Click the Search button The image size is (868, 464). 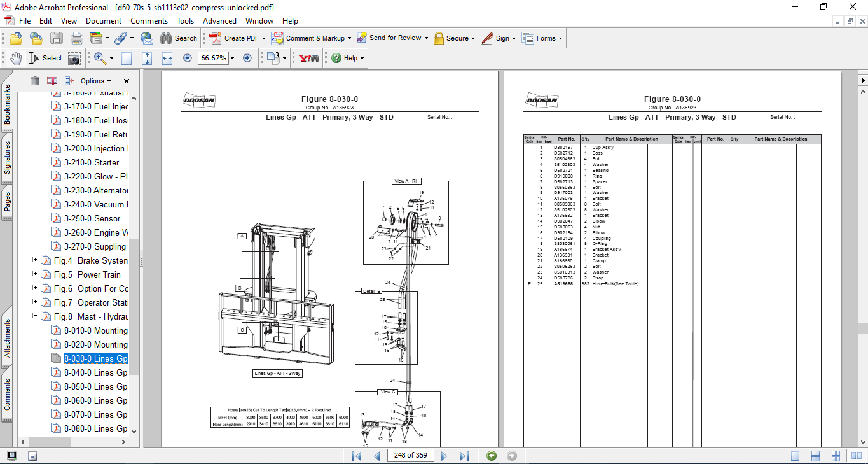pyautogui.click(x=179, y=38)
